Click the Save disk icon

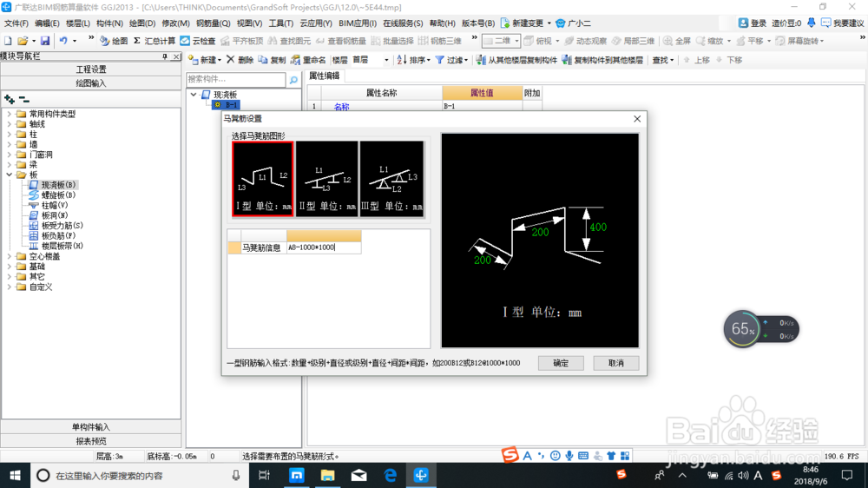(x=45, y=41)
